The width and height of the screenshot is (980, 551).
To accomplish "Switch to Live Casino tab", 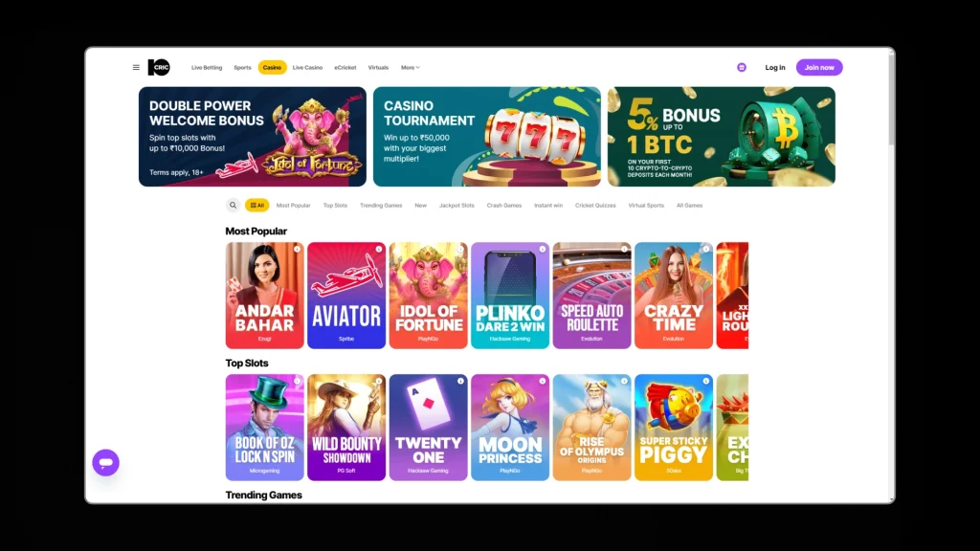I will (307, 68).
